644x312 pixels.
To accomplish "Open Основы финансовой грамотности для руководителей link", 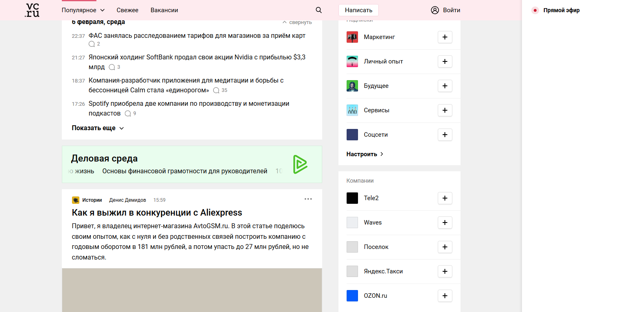I will 185,171.
